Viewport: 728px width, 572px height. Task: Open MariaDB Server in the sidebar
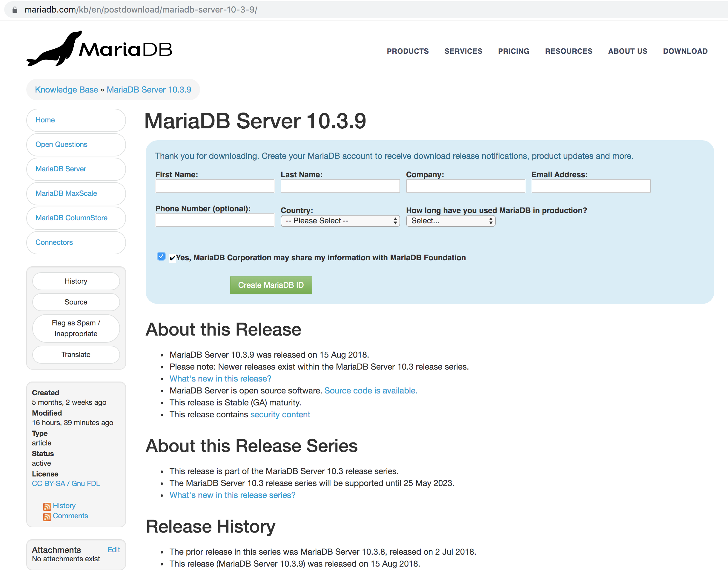point(76,169)
